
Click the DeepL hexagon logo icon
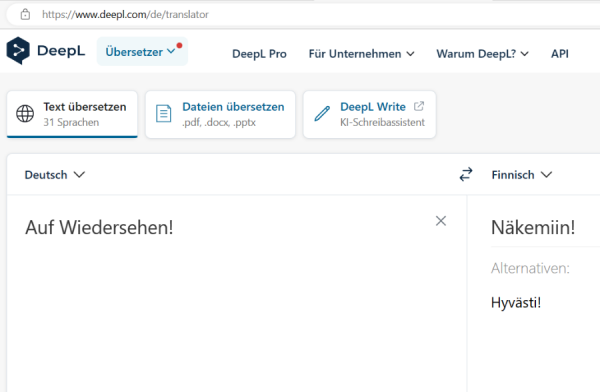(18, 51)
